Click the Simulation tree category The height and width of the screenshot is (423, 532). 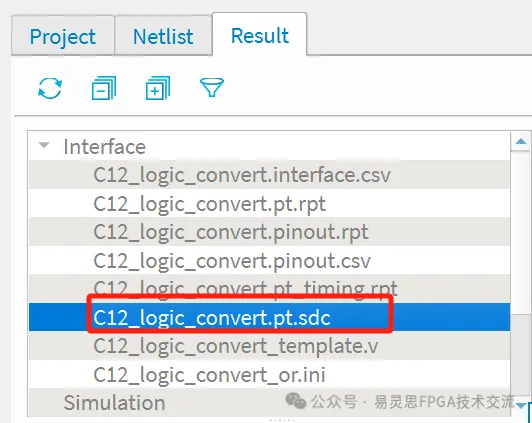(114, 403)
